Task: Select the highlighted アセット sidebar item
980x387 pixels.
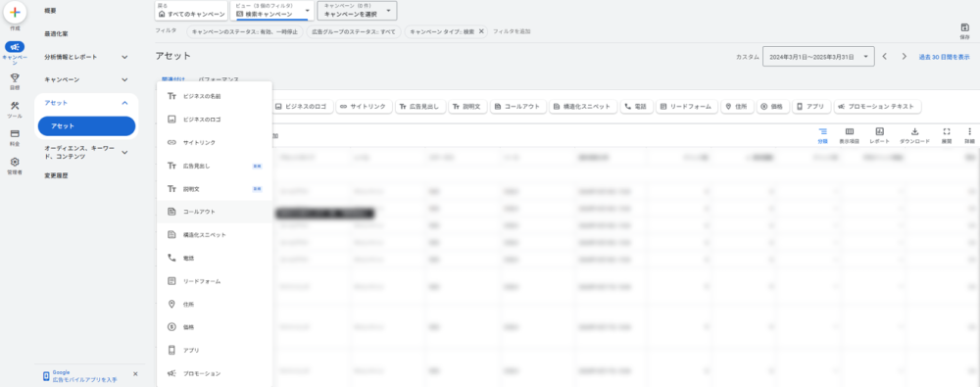Action: [x=86, y=125]
